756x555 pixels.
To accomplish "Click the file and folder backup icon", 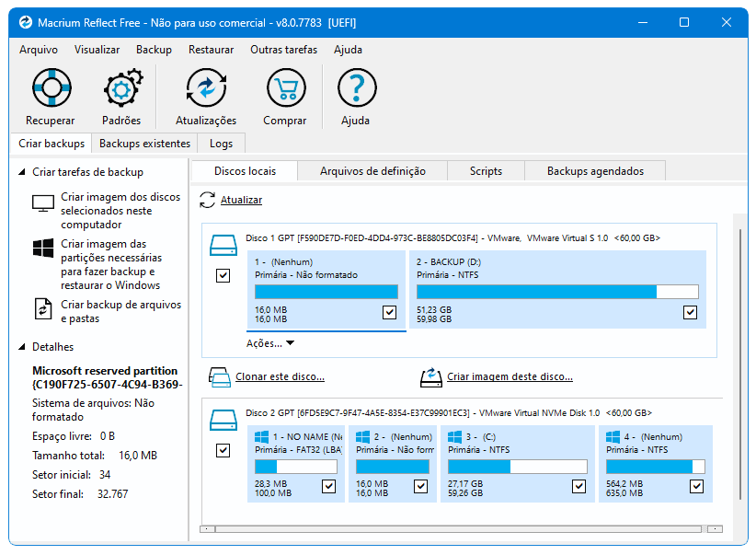I will (x=42, y=309).
